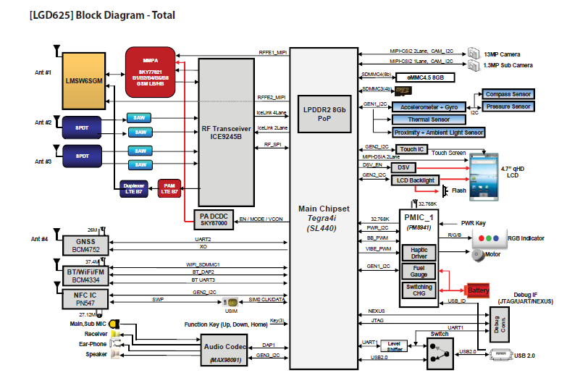This screenshot has width=588, height=386.
Task: Click the microSD card icon
Action: click(x=403, y=91)
